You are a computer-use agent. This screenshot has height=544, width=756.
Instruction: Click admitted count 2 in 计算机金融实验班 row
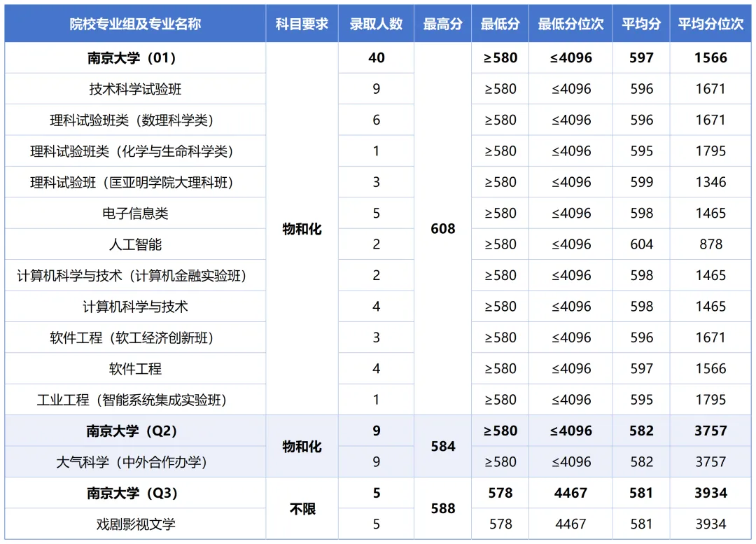point(376,275)
